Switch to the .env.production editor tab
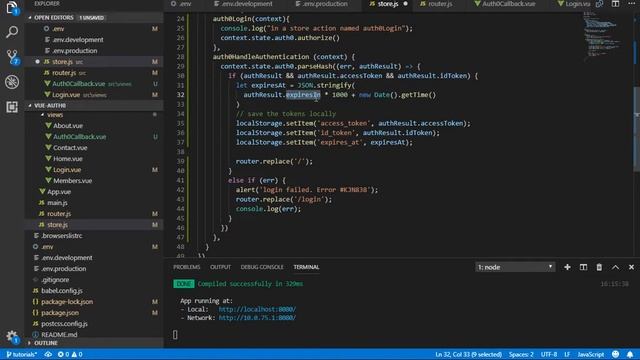640x360 pixels. [x=321, y=4]
